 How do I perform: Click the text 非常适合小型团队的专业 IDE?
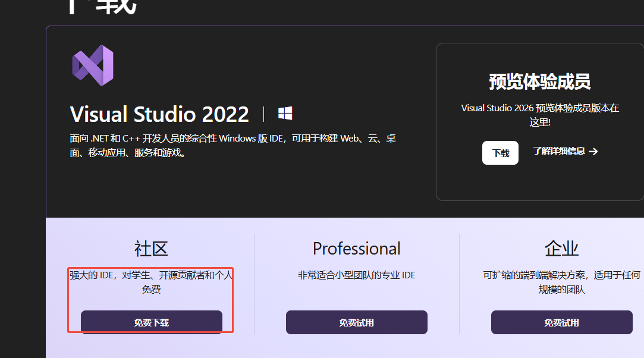357,275
